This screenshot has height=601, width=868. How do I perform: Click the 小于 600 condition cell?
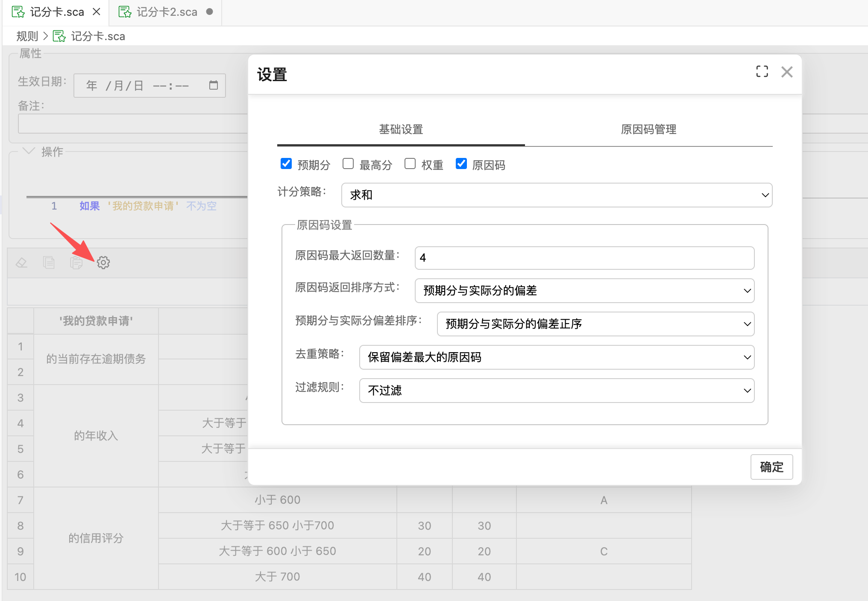pos(278,500)
